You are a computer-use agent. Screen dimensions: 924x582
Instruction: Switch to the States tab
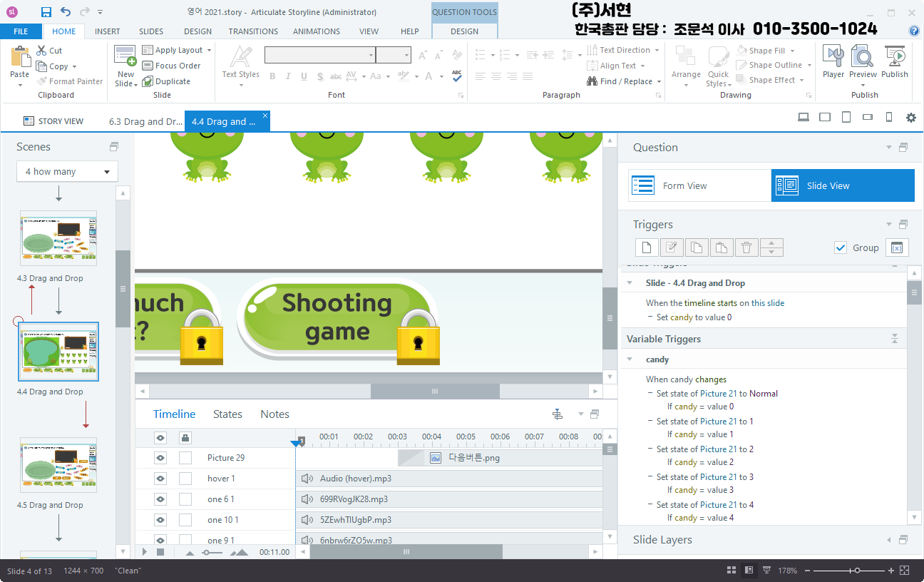click(227, 414)
